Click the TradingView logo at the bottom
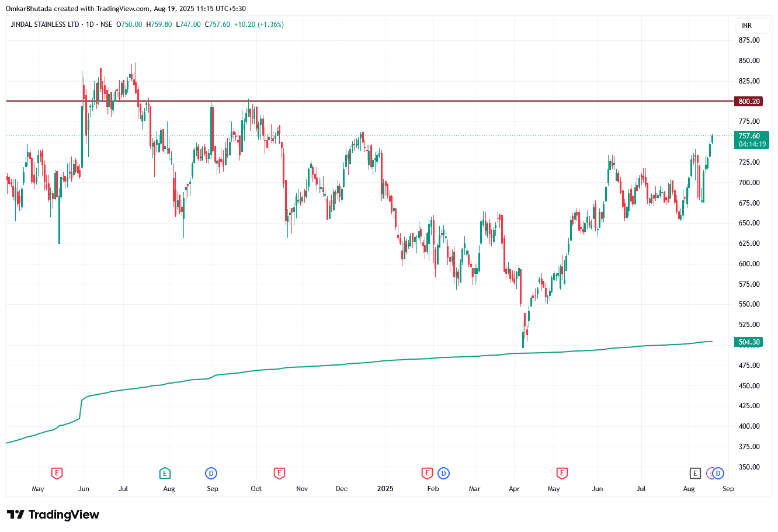 coord(53,514)
